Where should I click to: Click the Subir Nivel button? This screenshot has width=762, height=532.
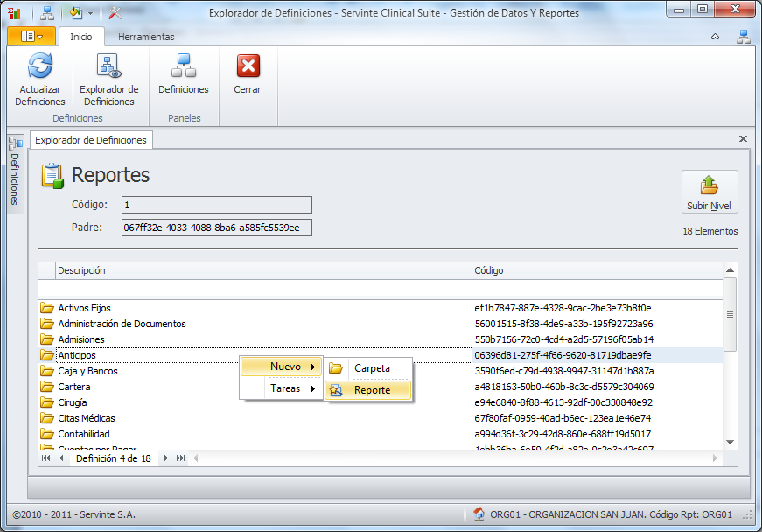click(x=709, y=192)
